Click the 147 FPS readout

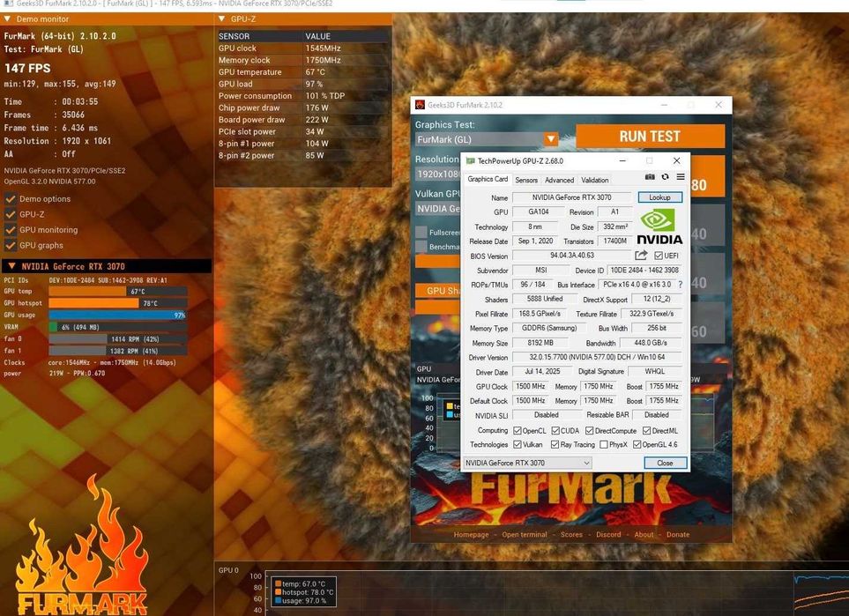[27, 68]
